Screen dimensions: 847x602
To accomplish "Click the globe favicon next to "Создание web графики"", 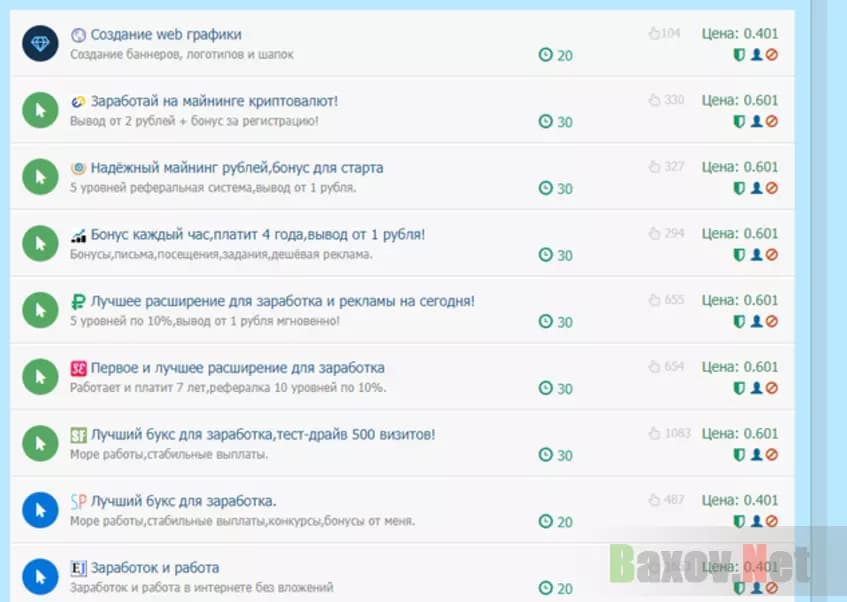I will click(x=79, y=33).
